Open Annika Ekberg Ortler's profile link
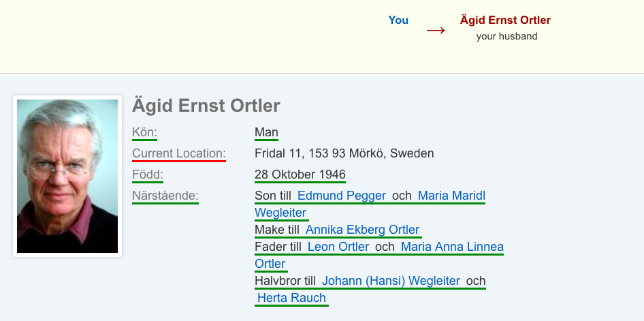 pyautogui.click(x=363, y=230)
